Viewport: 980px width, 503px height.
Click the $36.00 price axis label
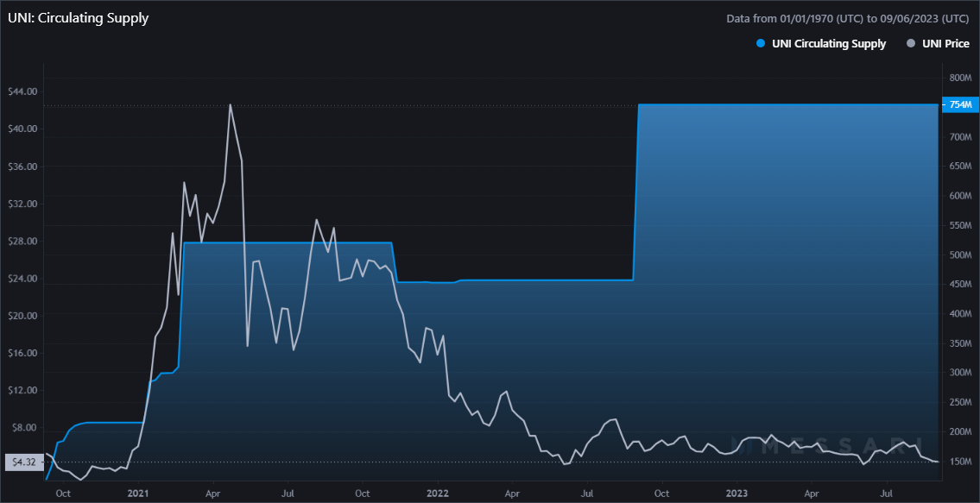pyautogui.click(x=22, y=167)
